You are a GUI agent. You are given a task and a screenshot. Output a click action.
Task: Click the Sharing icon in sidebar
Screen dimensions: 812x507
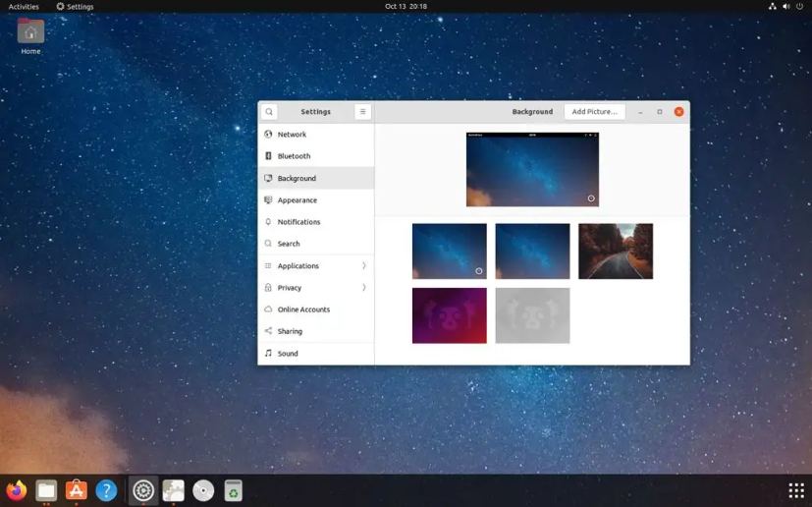pyautogui.click(x=268, y=331)
